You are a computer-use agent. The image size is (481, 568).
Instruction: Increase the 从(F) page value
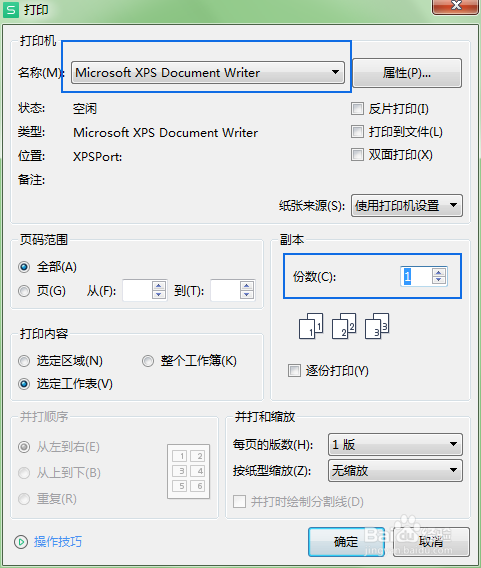coord(159,285)
